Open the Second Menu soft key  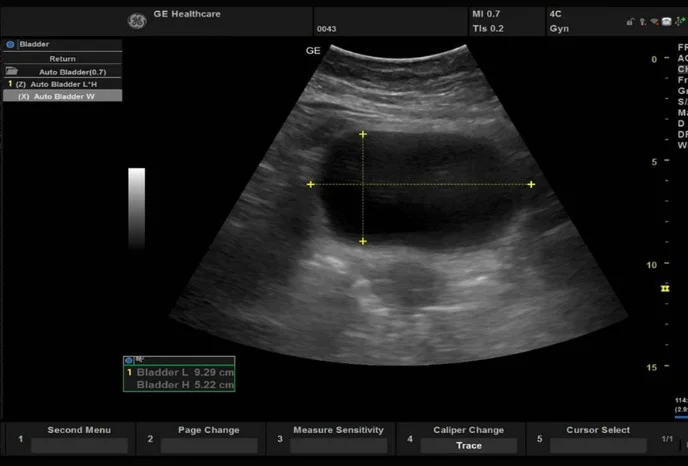tap(79, 438)
